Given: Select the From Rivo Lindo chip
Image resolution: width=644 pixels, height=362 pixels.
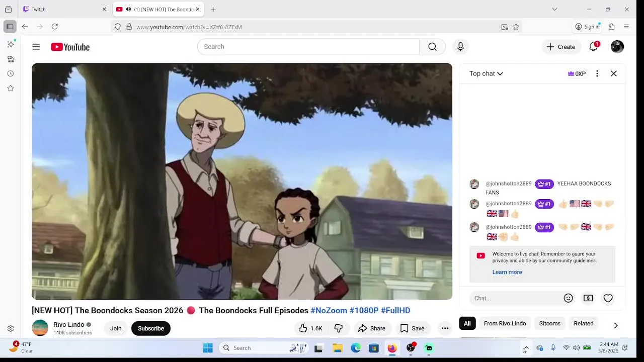Looking at the screenshot, I should 505,323.
